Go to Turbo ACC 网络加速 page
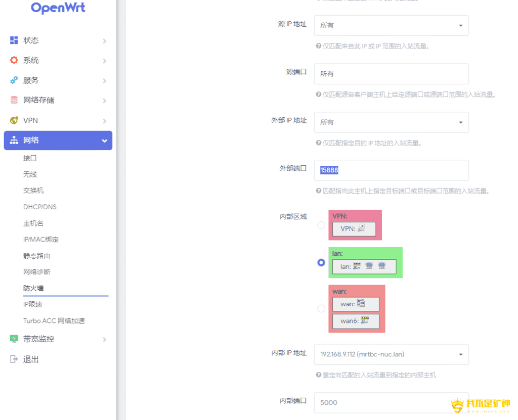This screenshot has width=518, height=420. click(54, 321)
